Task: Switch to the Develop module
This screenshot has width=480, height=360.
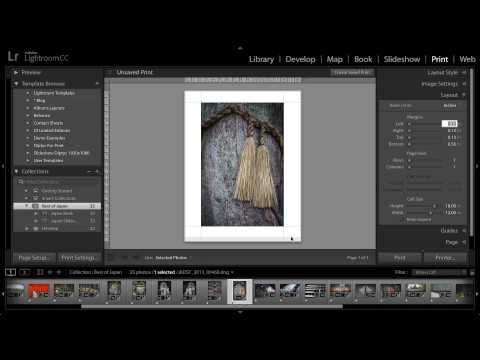Action: [300, 59]
